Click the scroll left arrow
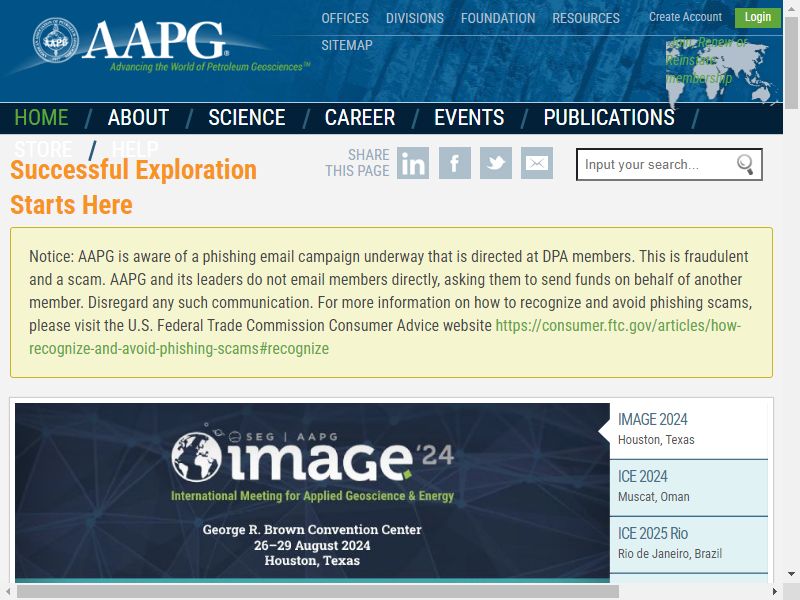The height and width of the screenshot is (600, 800). [8, 592]
